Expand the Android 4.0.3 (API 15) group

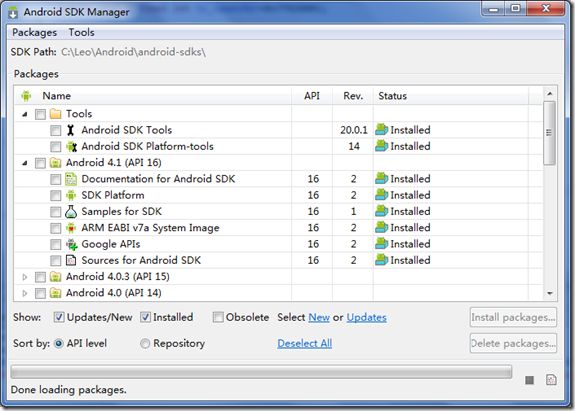(25, 277)
